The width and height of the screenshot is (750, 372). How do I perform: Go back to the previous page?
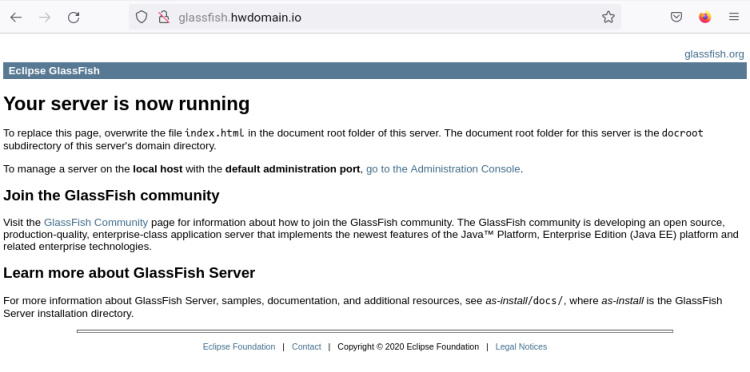coord(16,18)
